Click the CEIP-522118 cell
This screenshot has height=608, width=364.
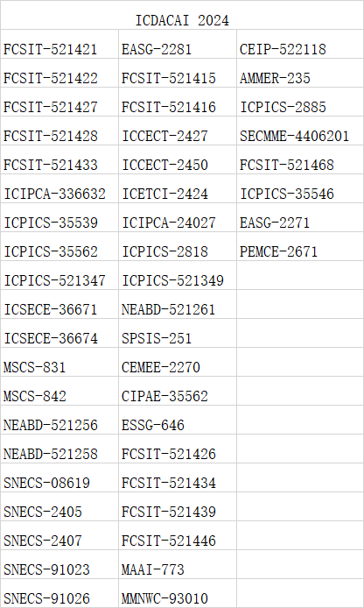pyautogui.click(x=300, y=44)
